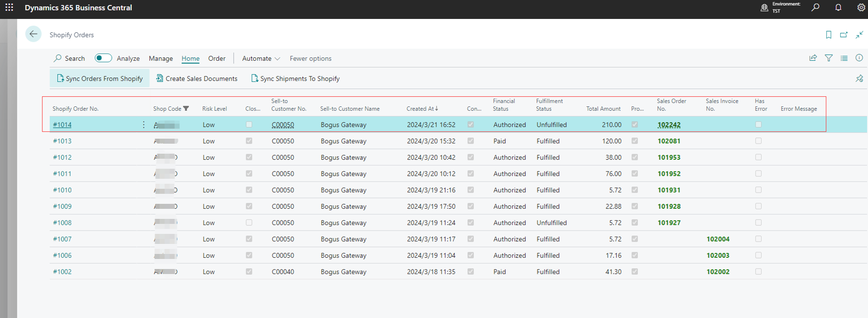Open the information factbox icon

(859, 58)
